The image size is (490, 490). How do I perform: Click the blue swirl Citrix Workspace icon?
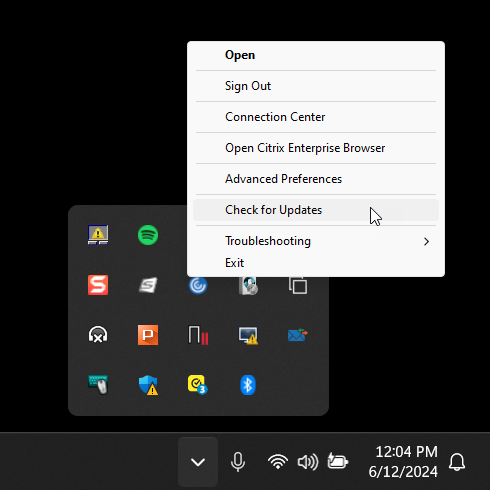tap(198, 285)
